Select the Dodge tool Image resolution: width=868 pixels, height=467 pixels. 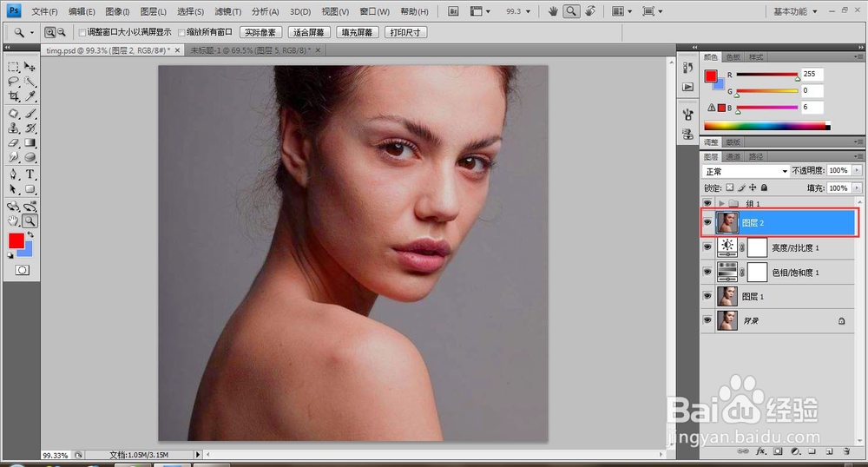click(x=14, y=158)
